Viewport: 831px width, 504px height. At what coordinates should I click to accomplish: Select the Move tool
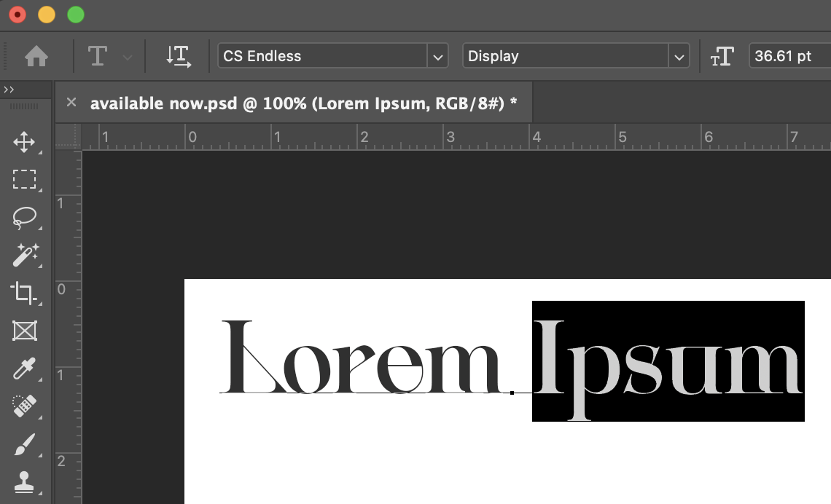(24, 142)
